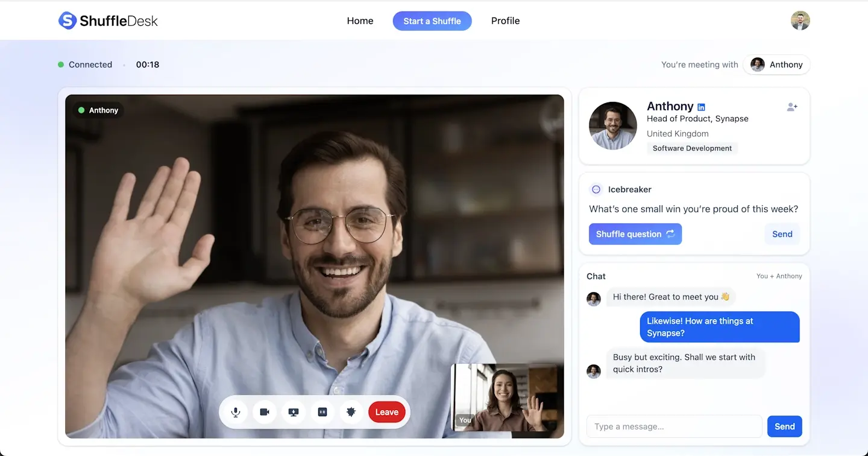
Task: Open your profile avatar menu
Action: tap(799, 20)
